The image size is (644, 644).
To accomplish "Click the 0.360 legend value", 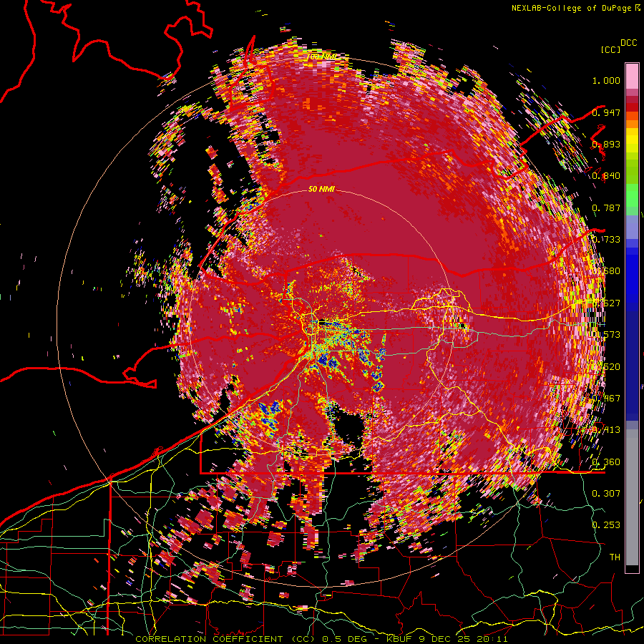I will click(x=606, y=462).
